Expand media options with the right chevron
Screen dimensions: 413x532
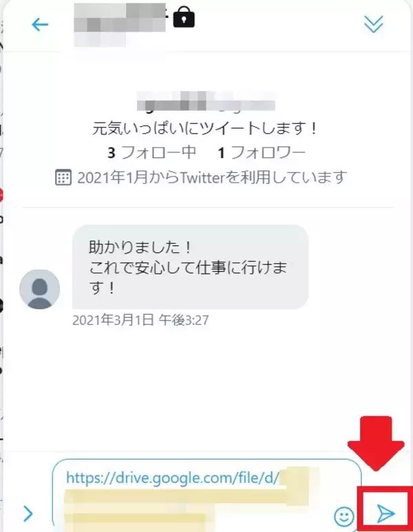[28, 513]
